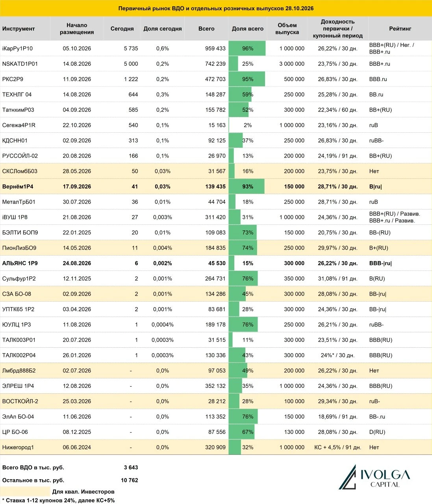This screenshot has width=432, height=504.
Task: Click the Всего ВДО total value 3 643
Action: pos(131,468)
